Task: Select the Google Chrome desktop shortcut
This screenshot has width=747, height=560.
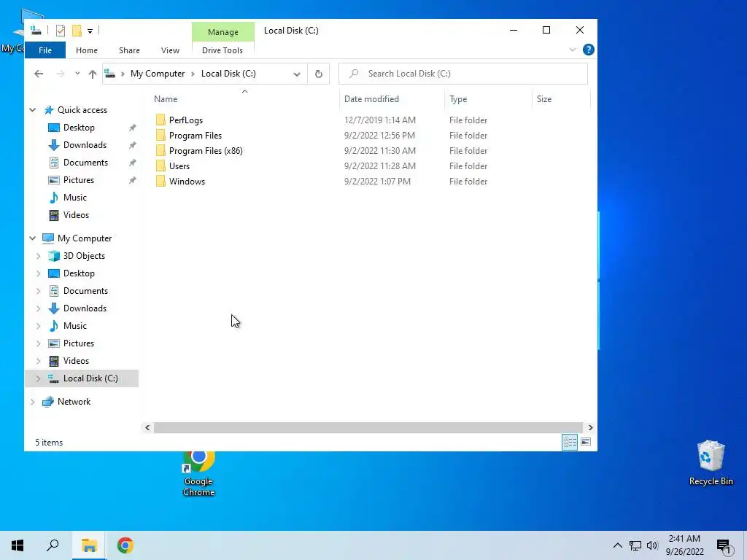Action: pos(198,473)
